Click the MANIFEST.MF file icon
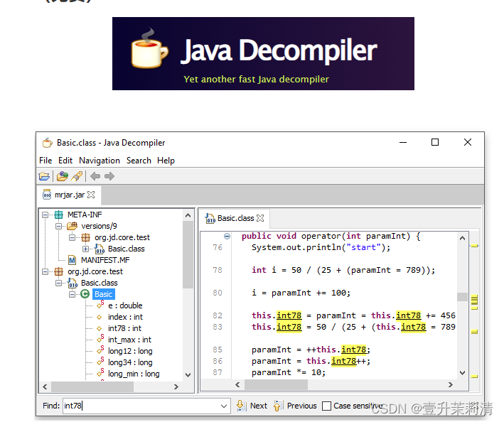Screen dimensions: 504x422 tap(73, 260)
